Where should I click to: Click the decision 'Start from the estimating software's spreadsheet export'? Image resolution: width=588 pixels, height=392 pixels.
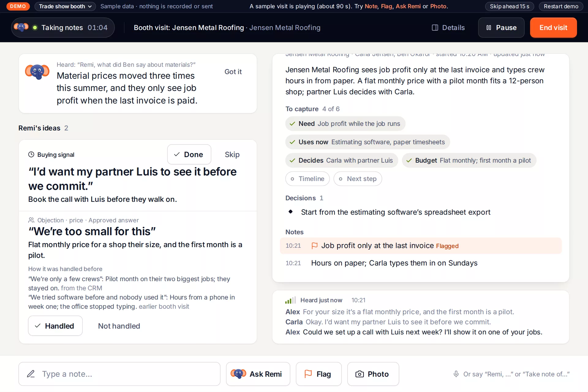tap(395, 212)
